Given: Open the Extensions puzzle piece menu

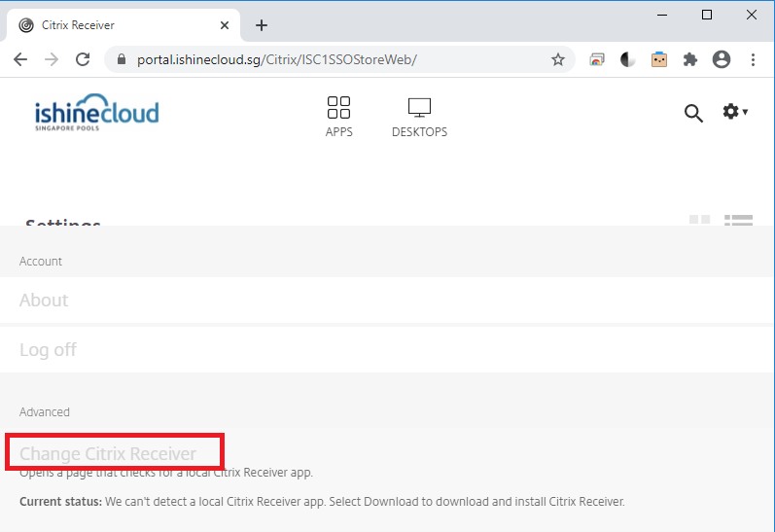Looking at the screenshot, I should (690, 60).
